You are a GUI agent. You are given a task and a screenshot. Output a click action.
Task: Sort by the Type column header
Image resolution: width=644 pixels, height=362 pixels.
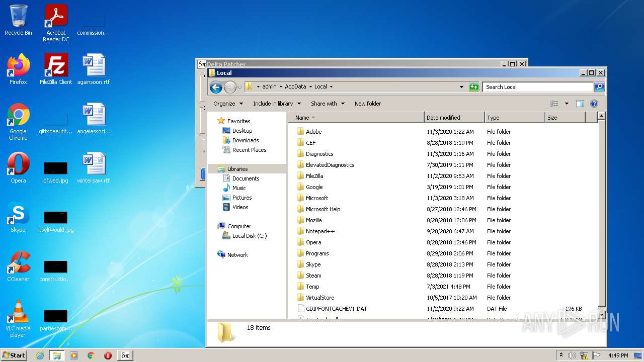click(x=515, y=118)
